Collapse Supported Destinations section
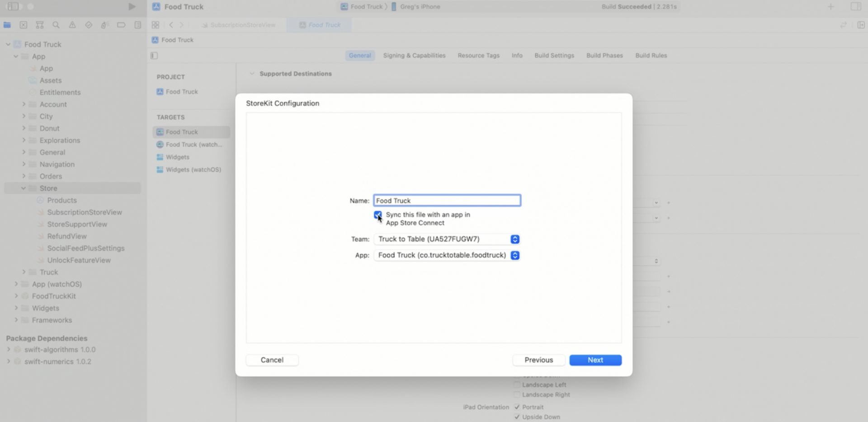The image size is (868, 422). pyautogui.click(x=252, y=74)
